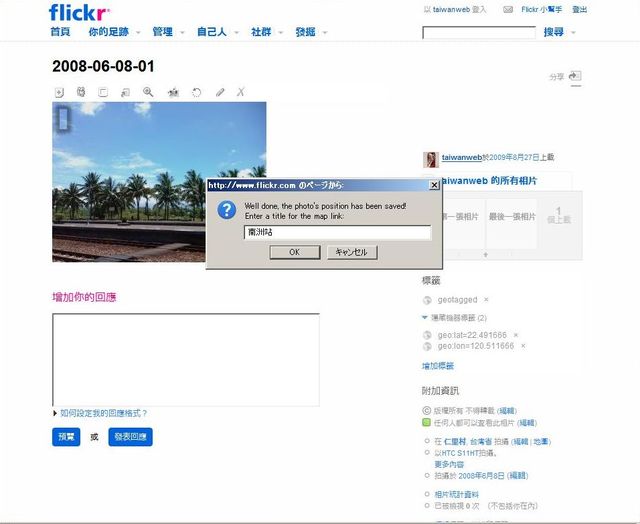640x524 pixels.
Task: Remove the geotagged tag with its × icon
Action: coord(487,299)
